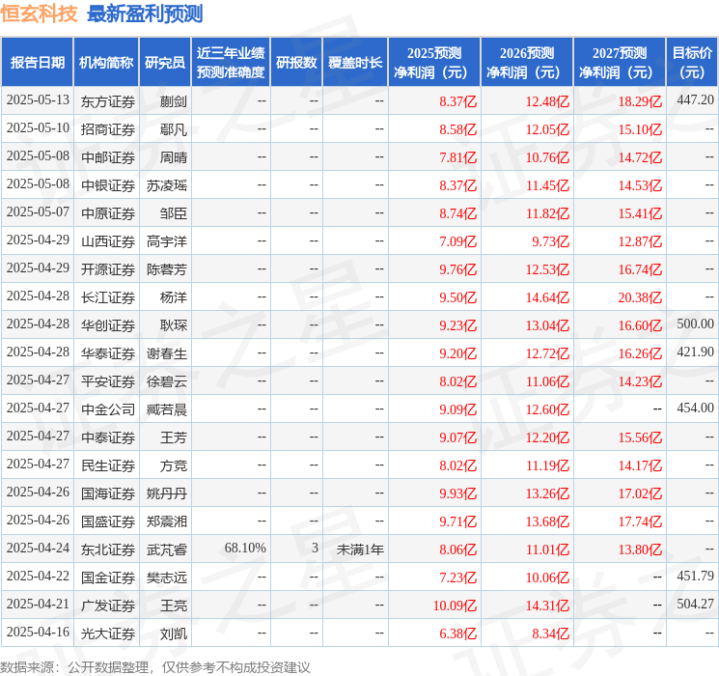Viewport: 719px width, 676px height.
Task: Click the 国盛证券 institution cell
Action: tap(108, 521)
